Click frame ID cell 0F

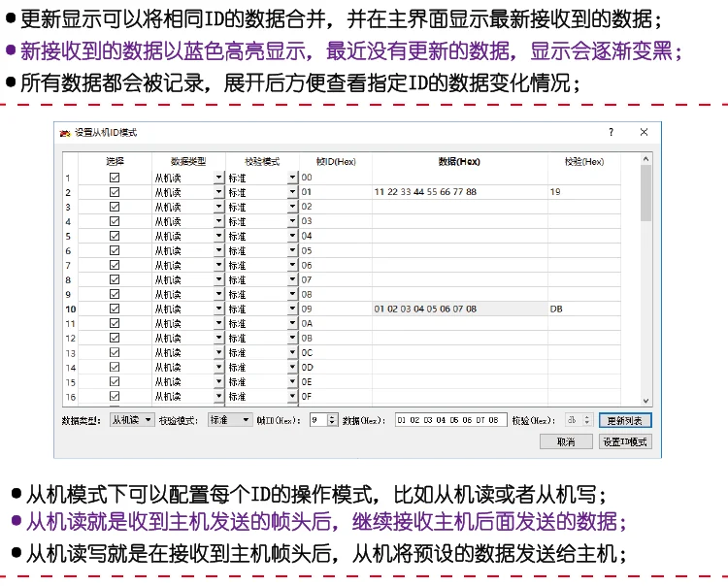coord(335,396)
